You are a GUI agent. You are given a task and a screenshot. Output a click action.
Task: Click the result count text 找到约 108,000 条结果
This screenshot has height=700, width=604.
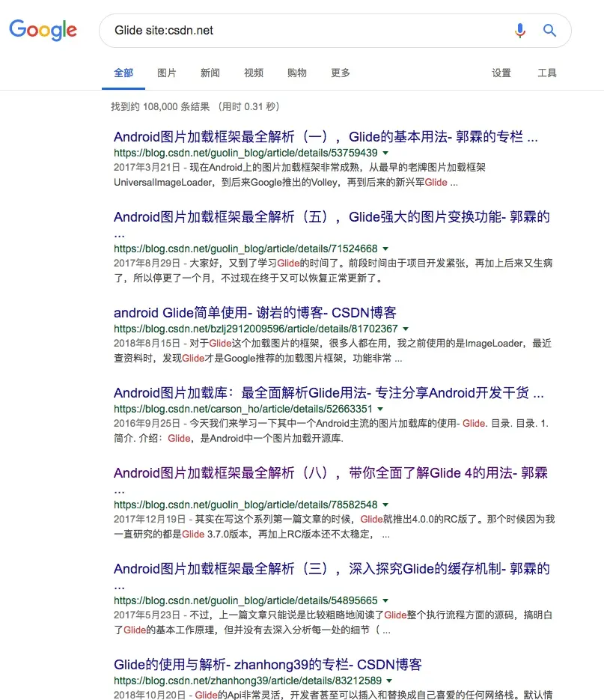160,107
